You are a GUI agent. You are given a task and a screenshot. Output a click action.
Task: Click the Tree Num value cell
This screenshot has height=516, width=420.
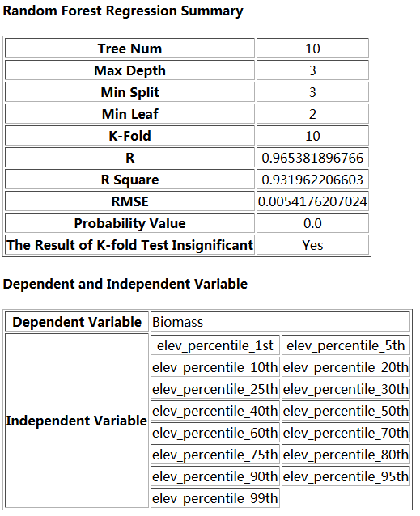click(x=312, y=49)
